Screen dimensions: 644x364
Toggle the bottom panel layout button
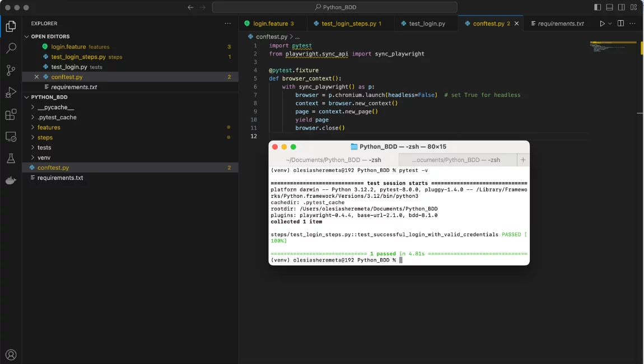[610, 7]
